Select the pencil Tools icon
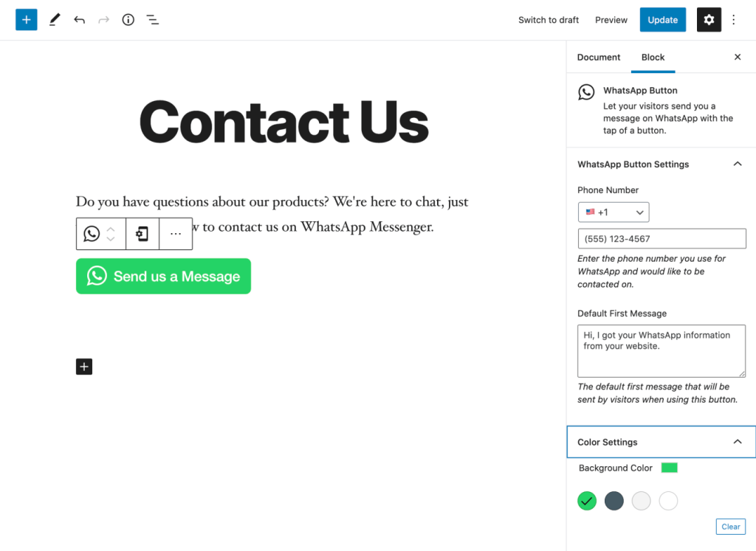The image size is (756, 551). (x=55, y=20)
